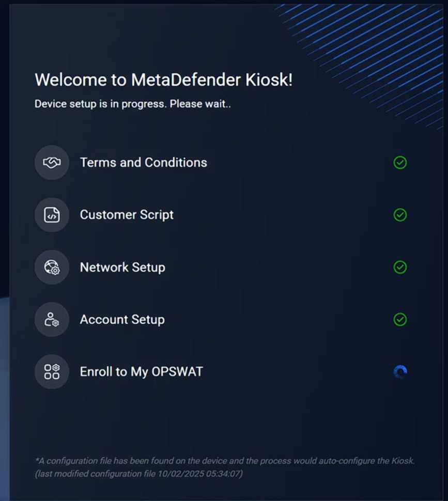Click the Device setup is in progress message
This screenshot has height=501, width=448.
coord(133,104)
